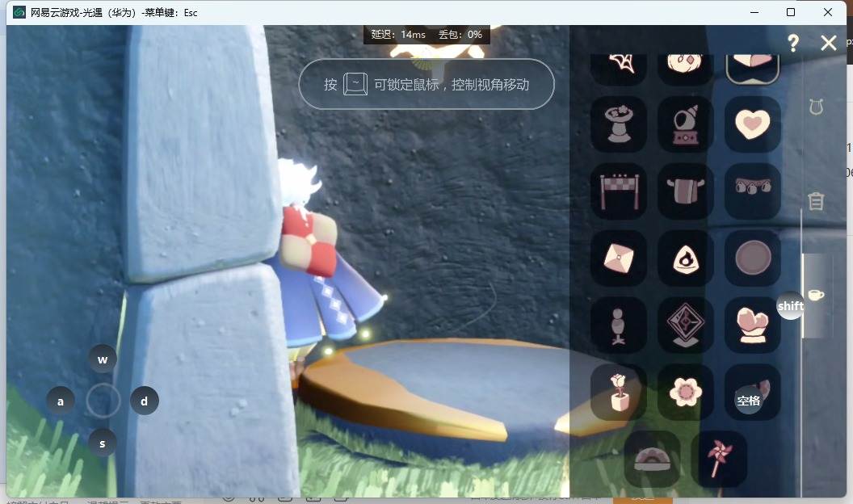Select the mannequin stand prop icon
The image size is (853, 504).
click(619, 325)
